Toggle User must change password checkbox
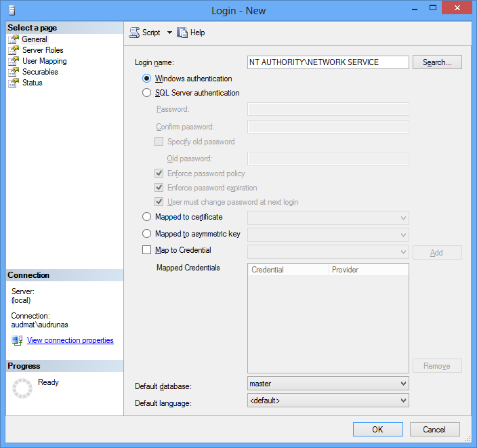The image size is (477, 448). point(159,201)
